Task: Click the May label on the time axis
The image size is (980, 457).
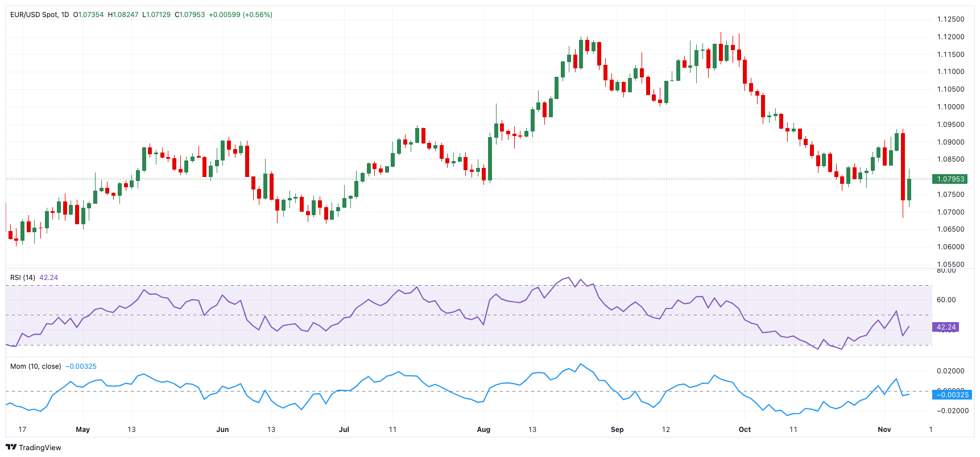Action: coord(83,430)
